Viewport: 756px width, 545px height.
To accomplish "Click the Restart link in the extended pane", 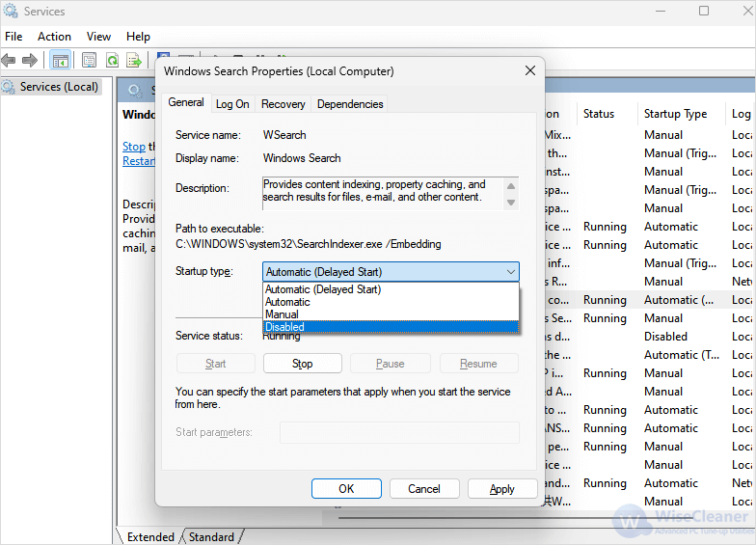I will (x=139, y=161).
